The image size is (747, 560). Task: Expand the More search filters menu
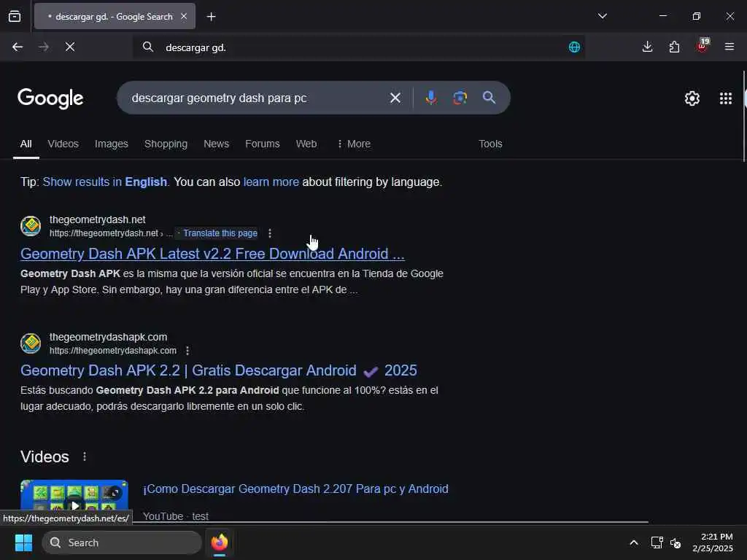[x=354, y=144]
